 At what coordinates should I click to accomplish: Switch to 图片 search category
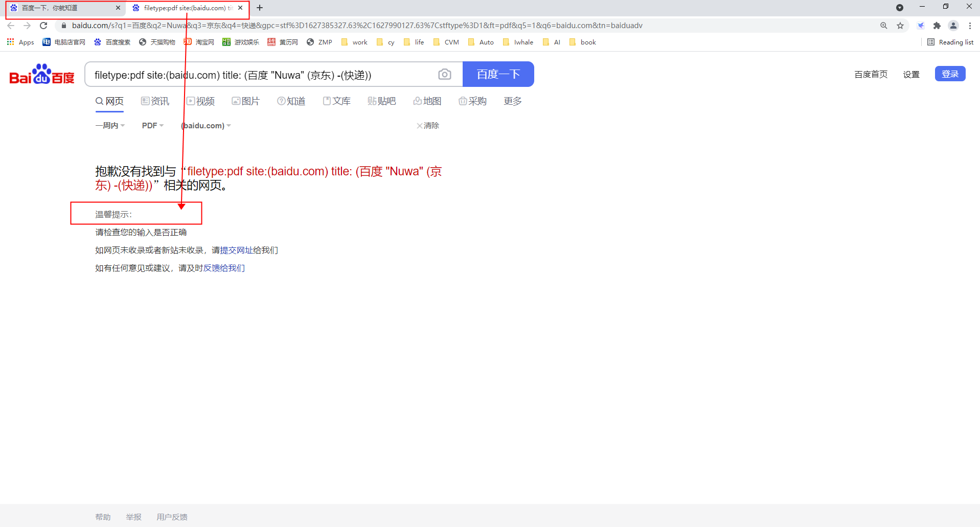tap(246, 101)
